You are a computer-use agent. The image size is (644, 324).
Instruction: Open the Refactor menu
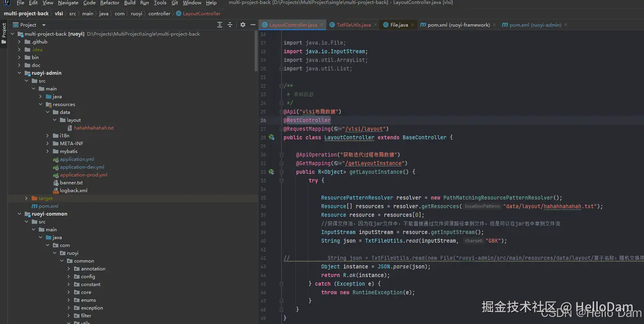click(109, 3)
